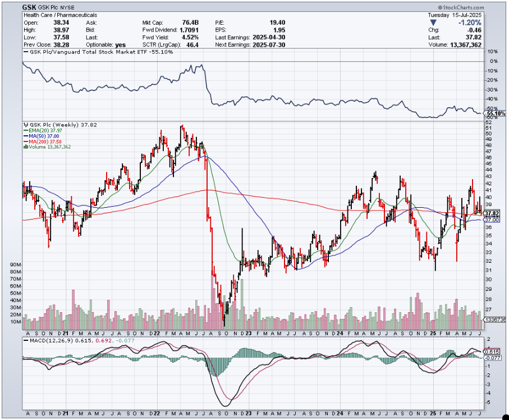This screenshot has width=509, height=420.
Task: Click the volume bars icon in price legend
Action: tap(26, 147)
